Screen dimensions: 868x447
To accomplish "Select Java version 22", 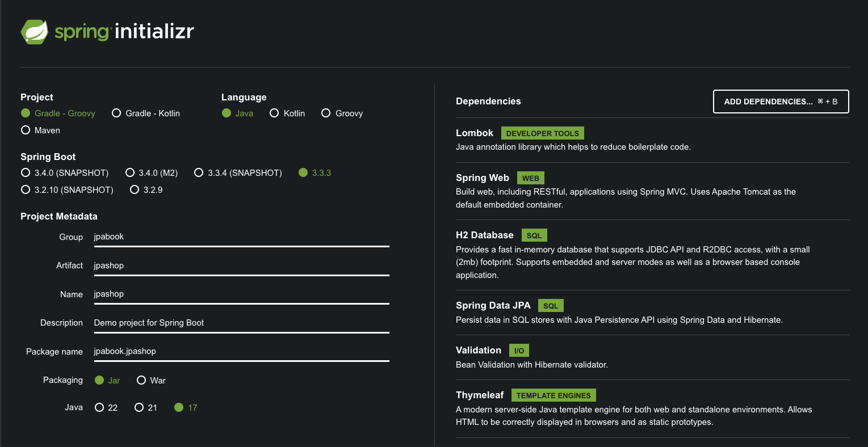I will coord(106,408).
